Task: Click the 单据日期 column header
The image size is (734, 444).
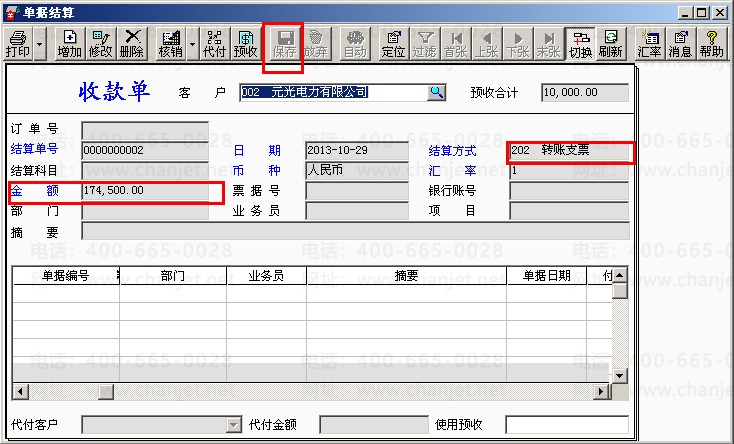Action: point(546,275)
